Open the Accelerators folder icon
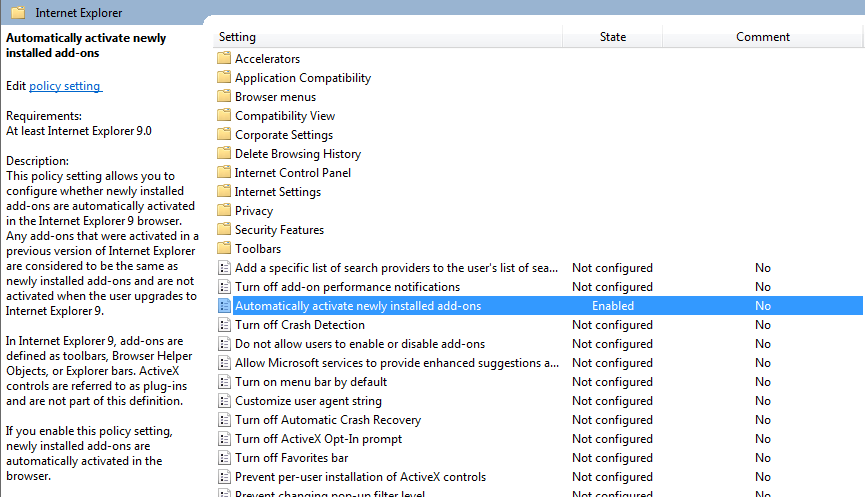The height and width of the screenshot is (497, 865). click(x=224, y=58)
